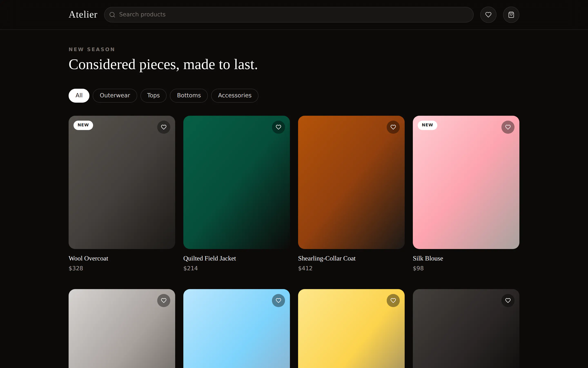Filter by Accessories category
The image size is (588, 368).
[x=235, y=95]
